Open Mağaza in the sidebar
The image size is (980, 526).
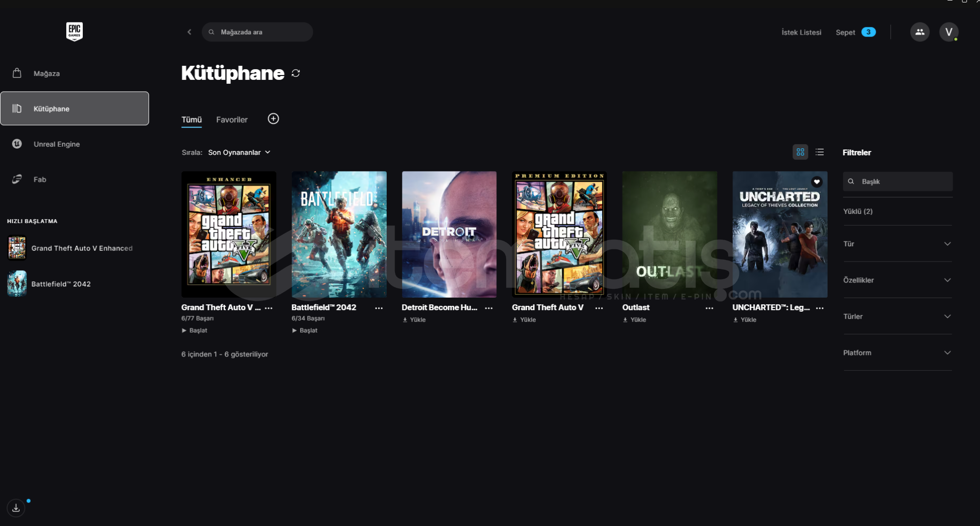tap(75, 74)
